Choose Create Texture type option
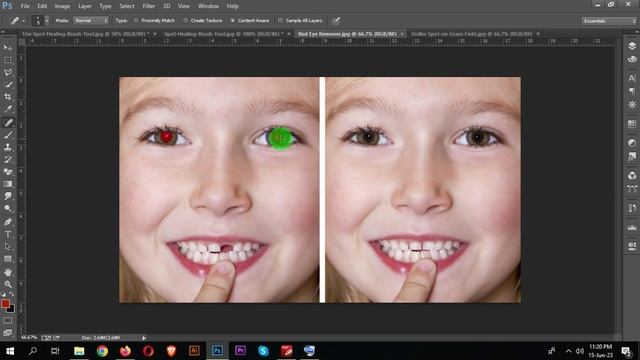640x360 pixels. click(202, 20)
